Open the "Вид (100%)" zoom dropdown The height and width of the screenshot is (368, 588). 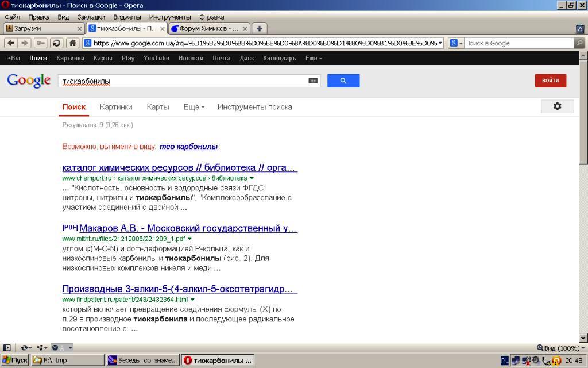[x=561, y=348]
